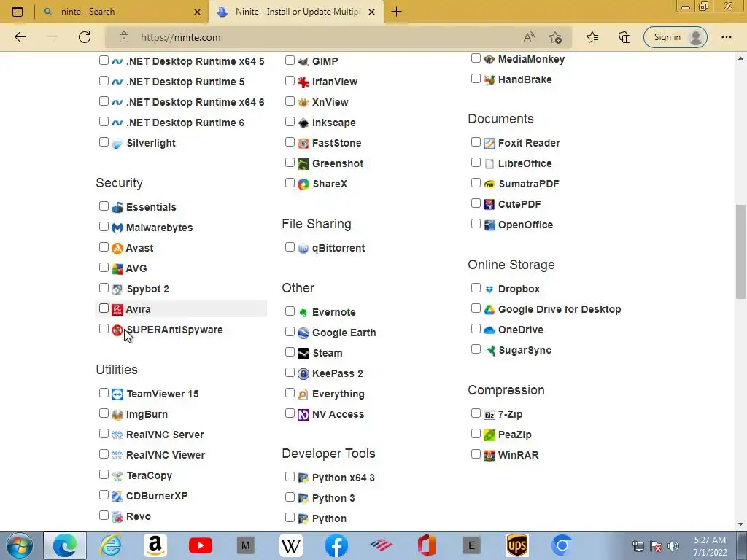Add this page to favorites
The height and width of the screenshot is (560, 747).
555,37
